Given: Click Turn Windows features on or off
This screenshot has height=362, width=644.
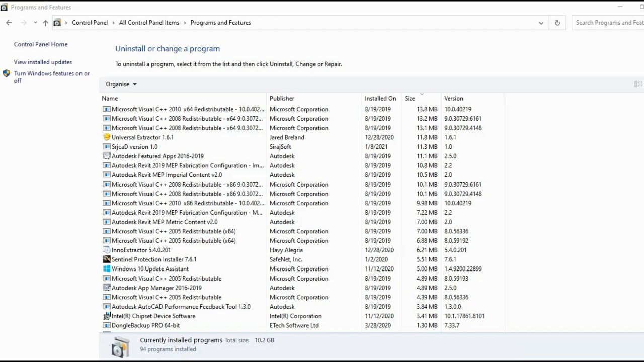Looking at the screenshot, I should [52, 77].
